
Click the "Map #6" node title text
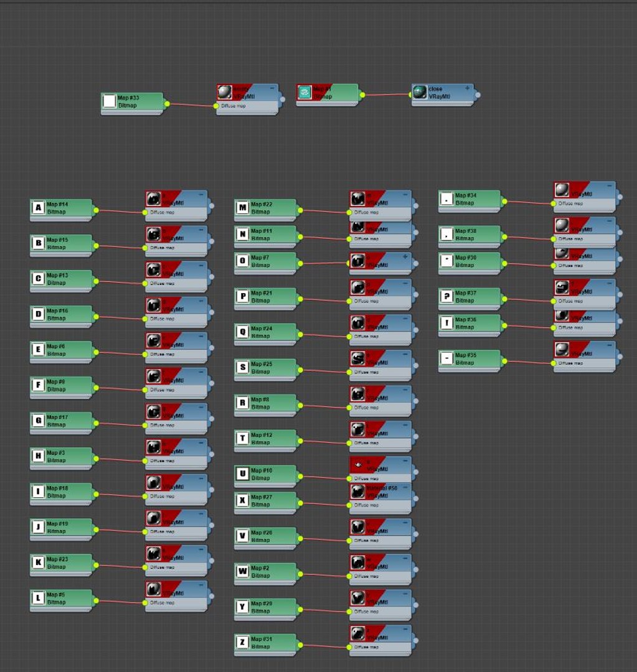(56, 347)
